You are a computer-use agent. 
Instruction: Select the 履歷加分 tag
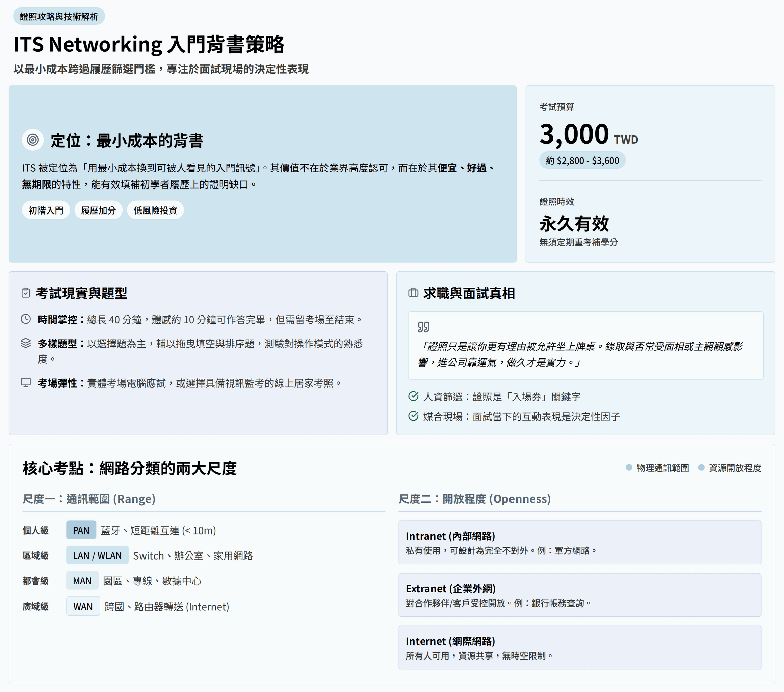(x=98, y=210)
